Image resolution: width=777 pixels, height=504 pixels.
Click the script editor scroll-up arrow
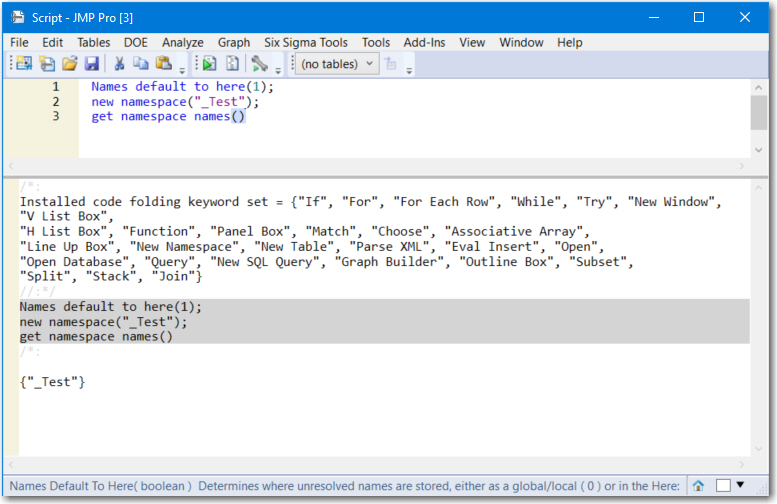tap(758, 88)
